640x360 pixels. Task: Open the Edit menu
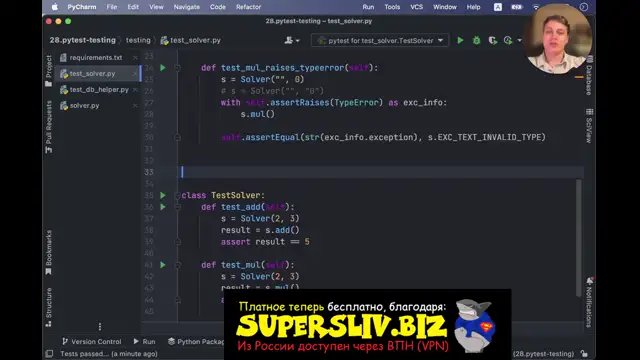click(133, 7)
